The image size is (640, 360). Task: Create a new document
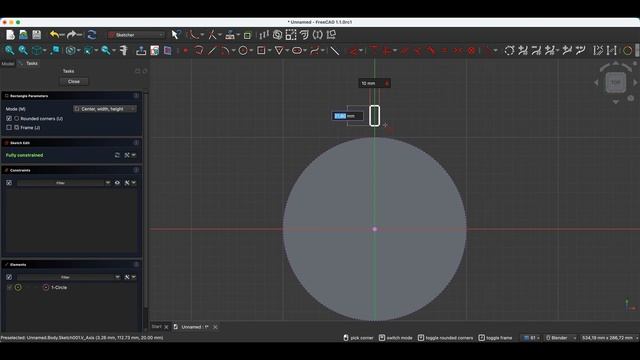(x=10, y=35)
